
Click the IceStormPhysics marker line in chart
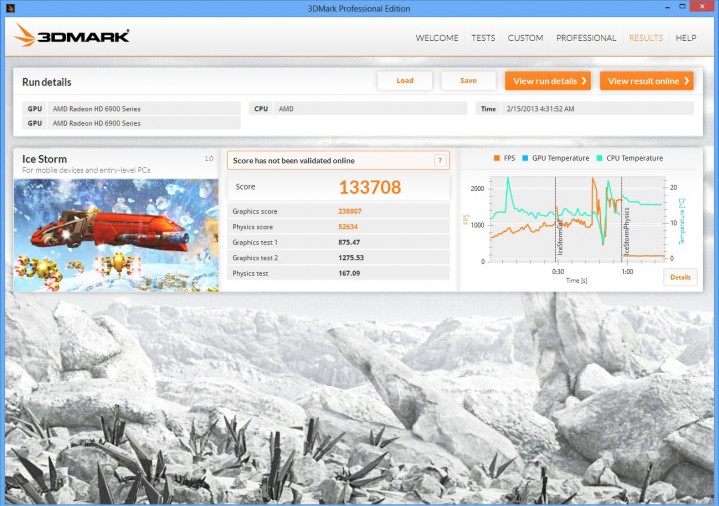622,219
